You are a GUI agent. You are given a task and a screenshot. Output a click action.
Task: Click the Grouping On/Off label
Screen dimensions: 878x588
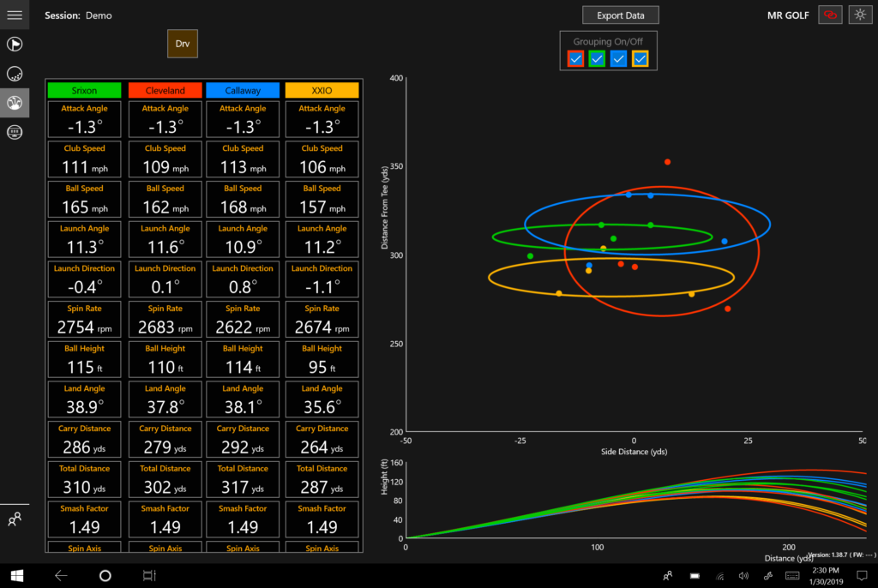[x=608, y=41]
